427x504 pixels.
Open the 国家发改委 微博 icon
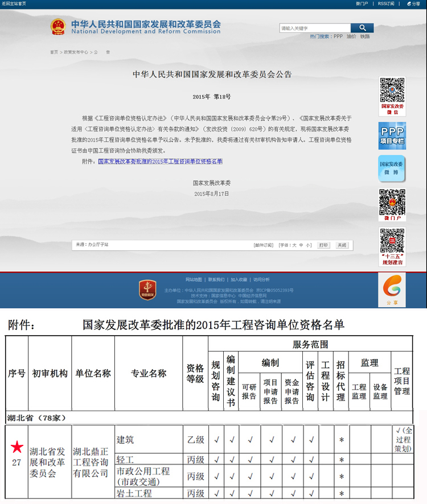click(x=392, y=168)
